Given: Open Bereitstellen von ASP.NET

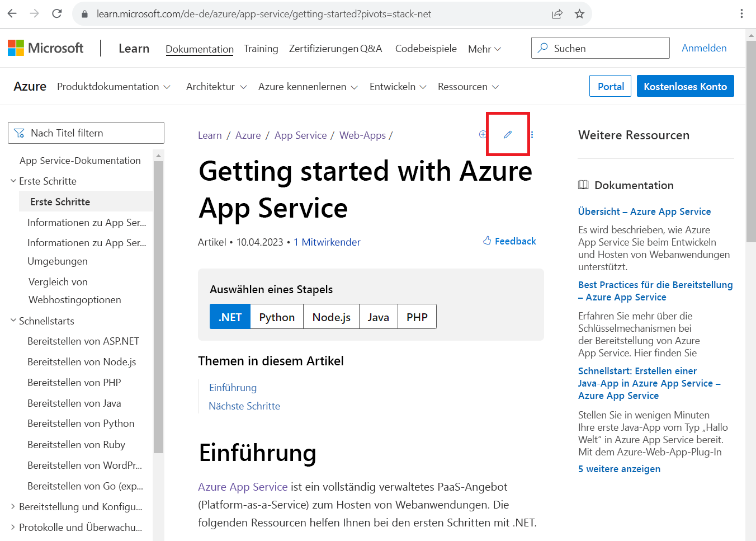Looking at the screenshot, I should (83, 341).
